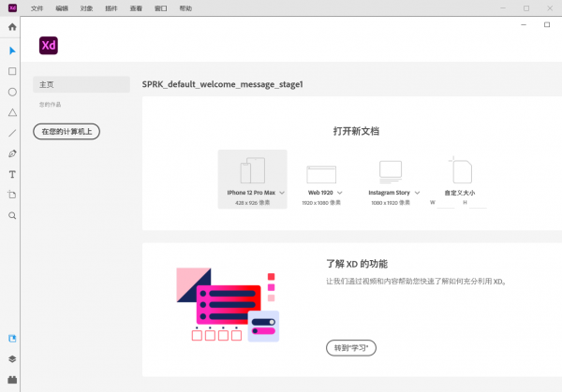
Task: Select the Ellipse tool
Action: pos(12,92)
